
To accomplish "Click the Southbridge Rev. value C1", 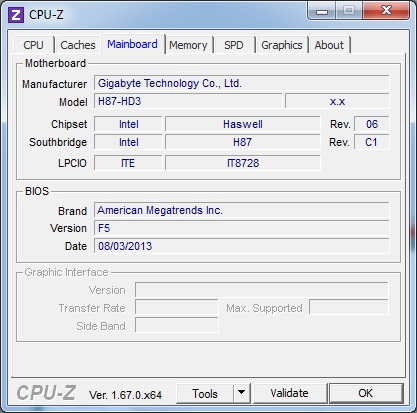I will [x=372, y=142].
